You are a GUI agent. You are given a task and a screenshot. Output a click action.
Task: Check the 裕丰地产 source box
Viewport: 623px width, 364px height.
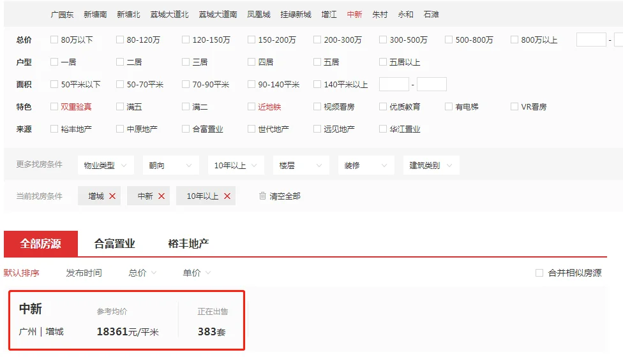[54, 129]
